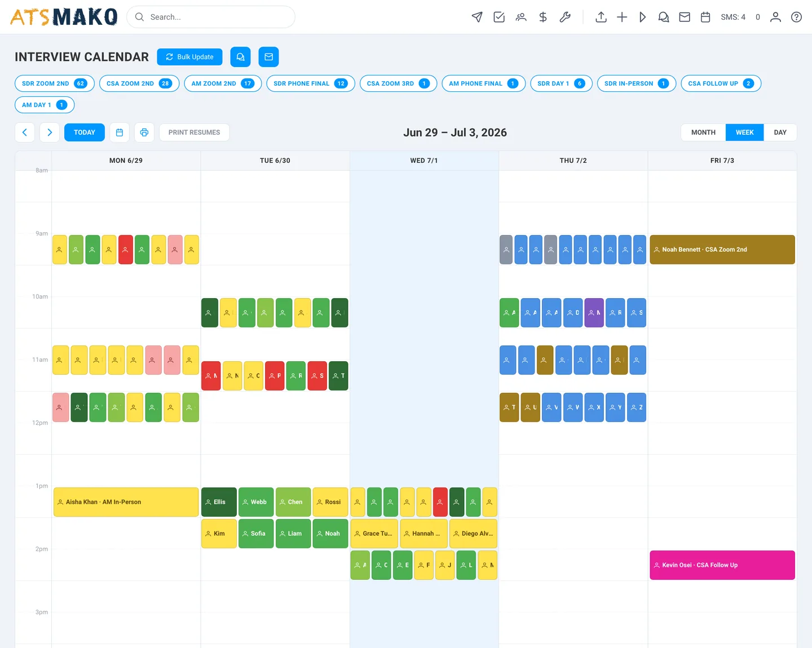Open the people group icon
Screen dimensions: 812x648
click(521, 17)
